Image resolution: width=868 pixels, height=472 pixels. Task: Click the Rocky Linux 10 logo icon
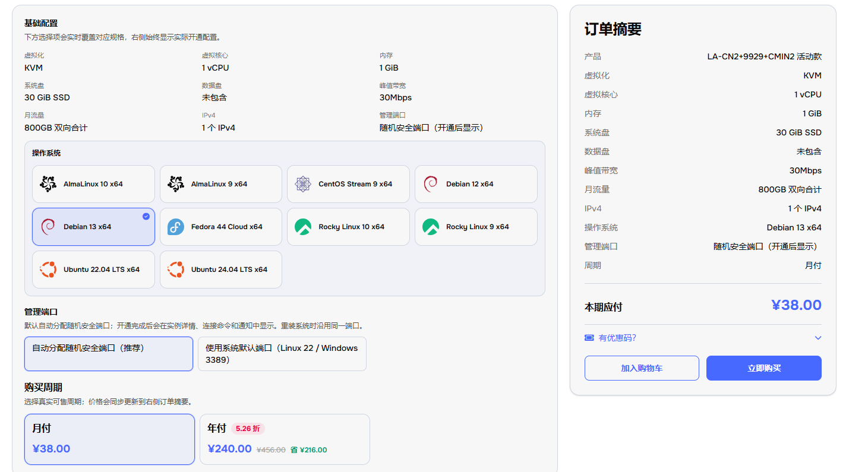303,227
